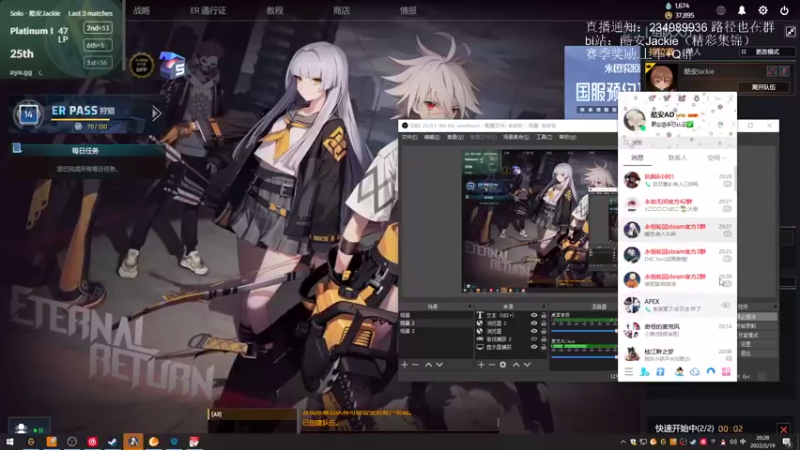Click the round OFF badge icon

141,65
